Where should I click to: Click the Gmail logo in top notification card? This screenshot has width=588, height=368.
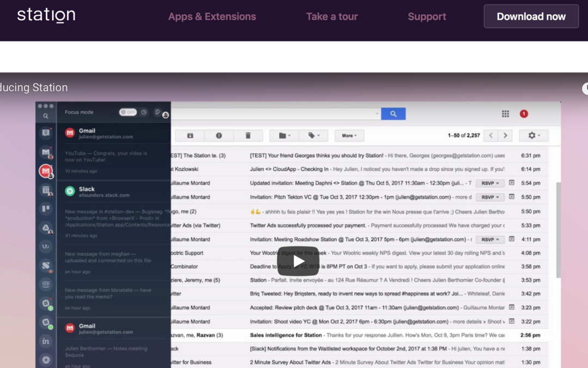click(70, 132)
